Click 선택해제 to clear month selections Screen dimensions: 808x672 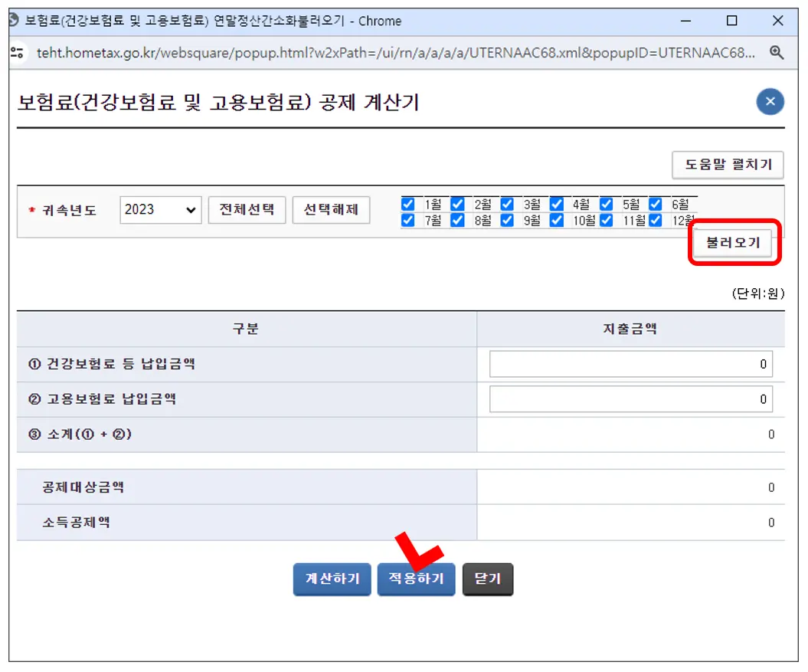tap(331, 209)
